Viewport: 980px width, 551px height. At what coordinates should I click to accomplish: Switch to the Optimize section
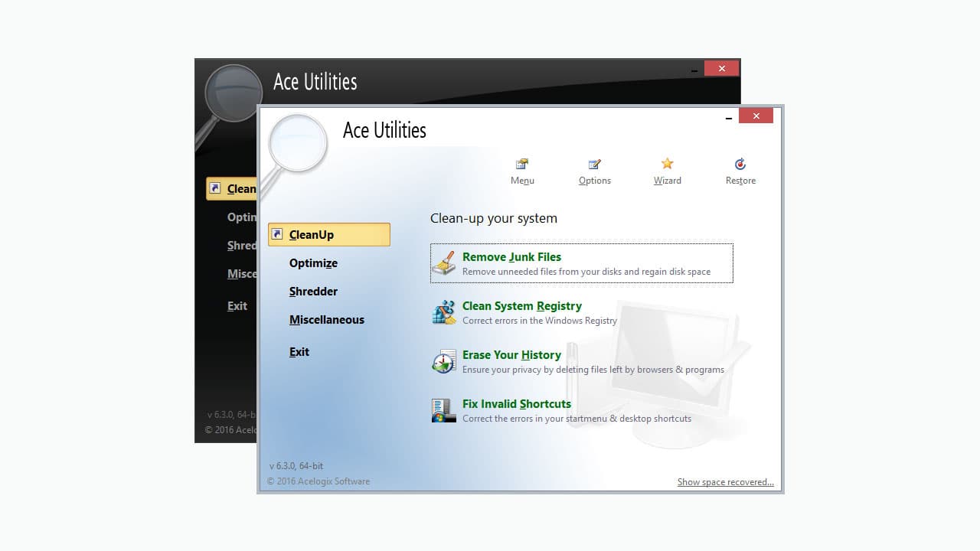pos(313,262)
